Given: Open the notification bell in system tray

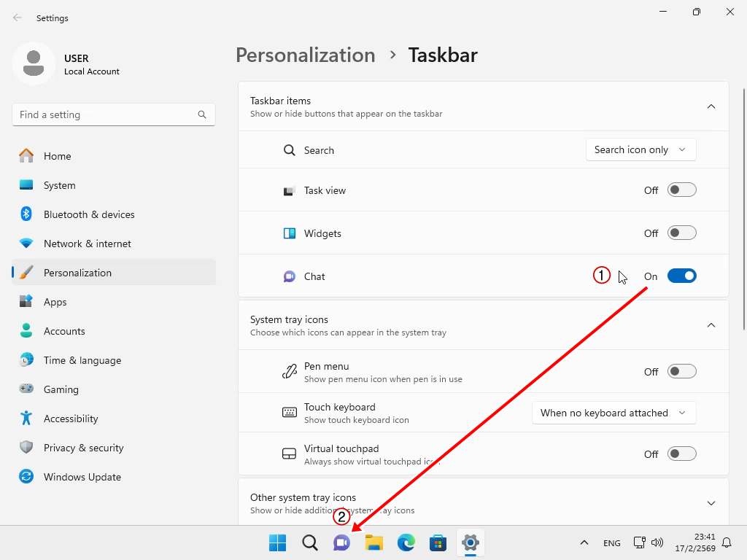Looking at the screenshot, I should (x=727, y=542).
